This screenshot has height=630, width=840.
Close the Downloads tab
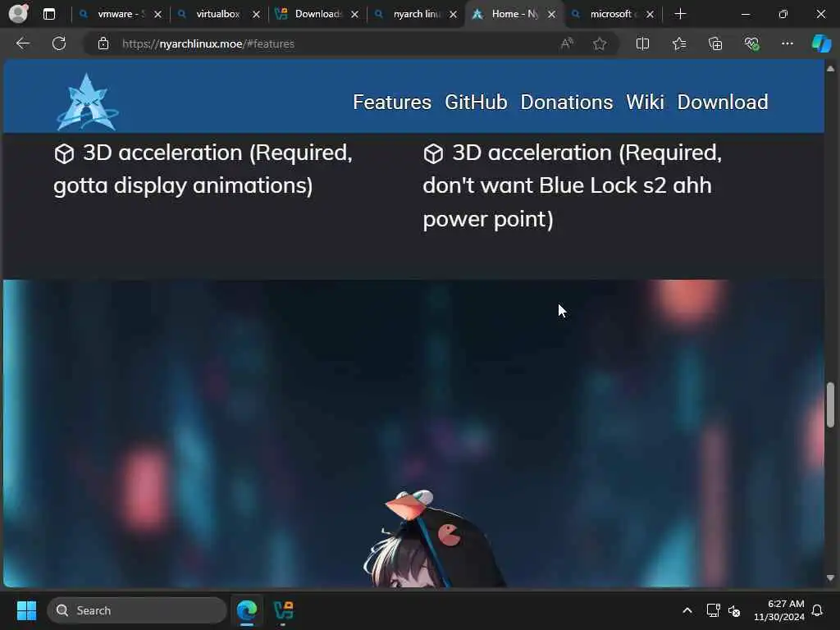[x=354, y=15]
